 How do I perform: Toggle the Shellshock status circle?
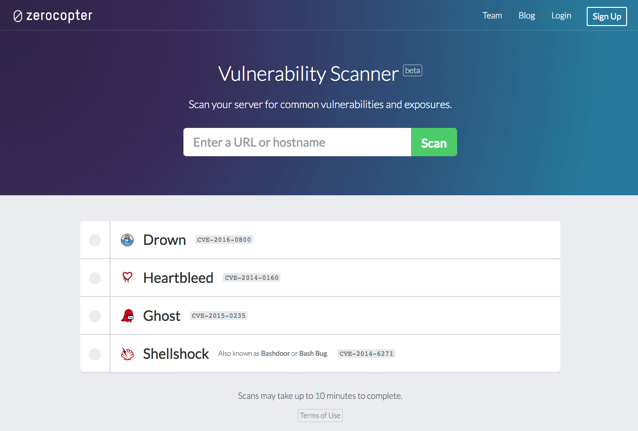[95, 354]
